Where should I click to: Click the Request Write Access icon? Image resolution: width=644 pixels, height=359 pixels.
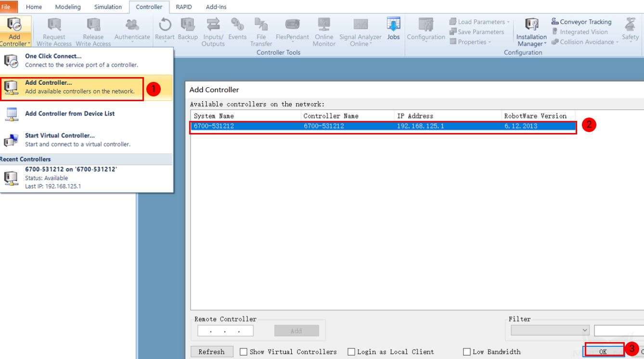(54, 24)
